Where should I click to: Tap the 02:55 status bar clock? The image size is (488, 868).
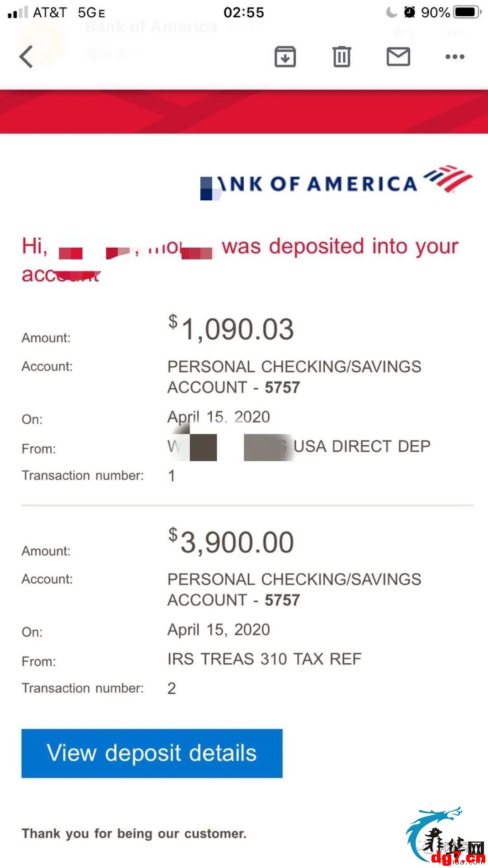(x=244, y=12)
